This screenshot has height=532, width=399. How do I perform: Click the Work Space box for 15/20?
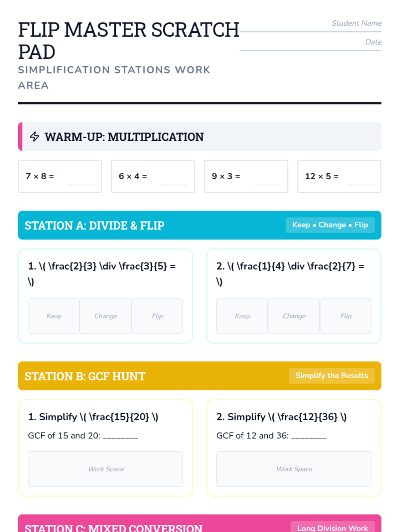[105, 469]
